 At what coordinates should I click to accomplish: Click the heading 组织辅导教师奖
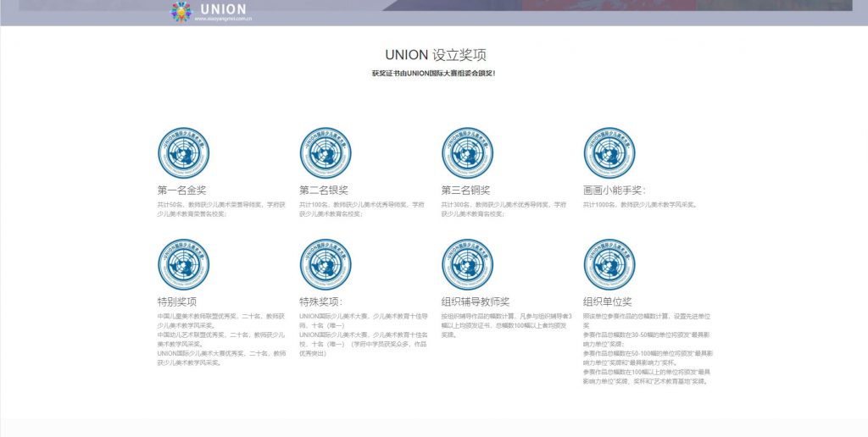click(x=475, y=302)
